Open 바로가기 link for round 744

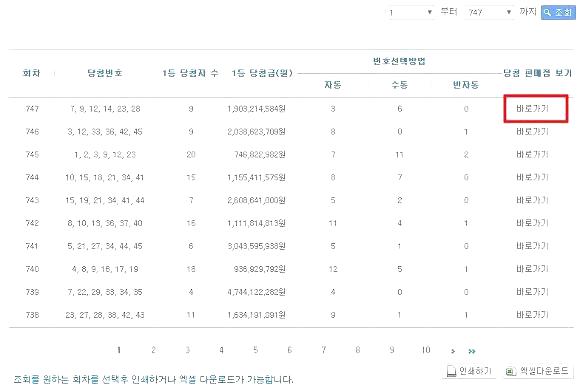point(532,177)
